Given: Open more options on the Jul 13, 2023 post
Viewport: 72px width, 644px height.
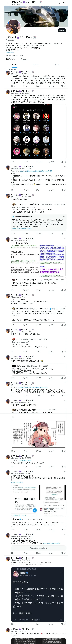Looking at the screenshot, I should pyautogui.click(x=65, y=166).
